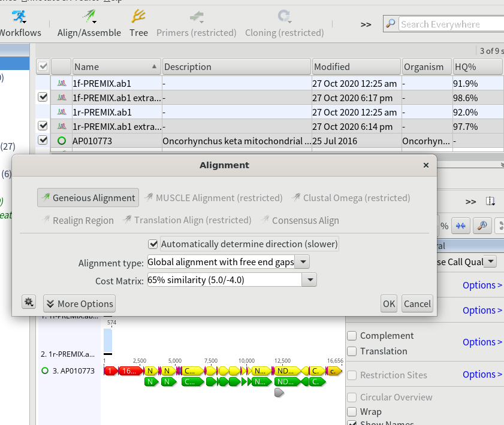
Task: Enable the Translation checkbox
Action: click(x=352, y=351)
